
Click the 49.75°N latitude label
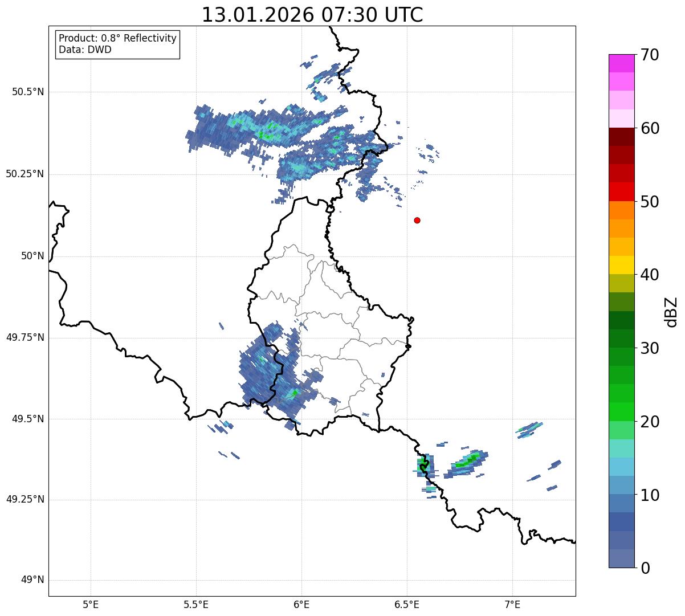pos(25,337)
